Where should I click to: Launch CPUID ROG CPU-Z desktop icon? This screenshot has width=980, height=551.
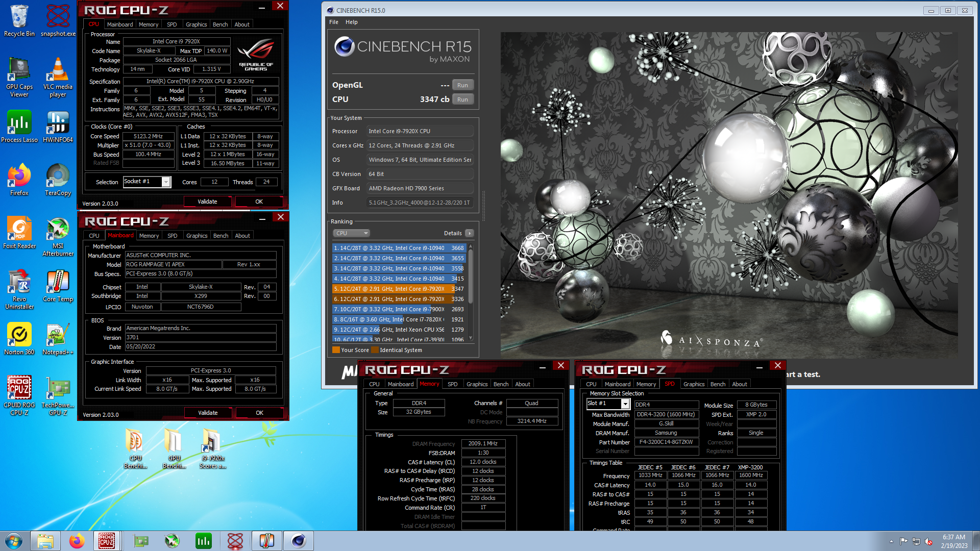[x=19, y=395]
